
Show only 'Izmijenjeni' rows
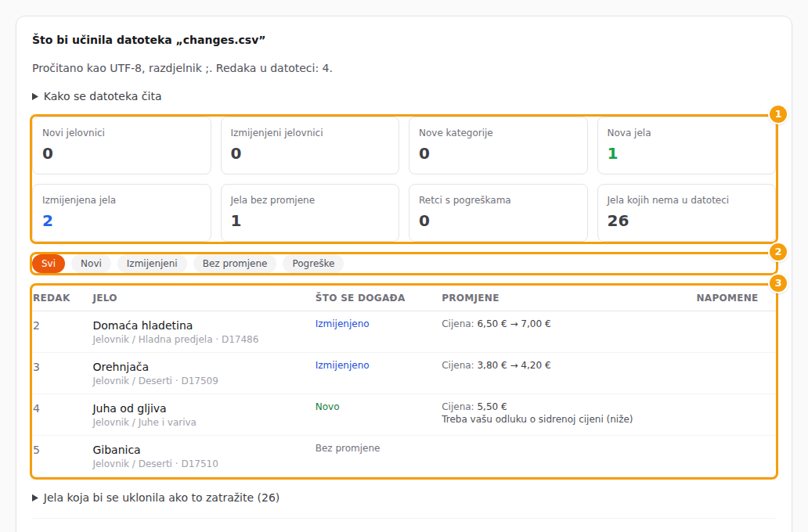tap(152, 263)
